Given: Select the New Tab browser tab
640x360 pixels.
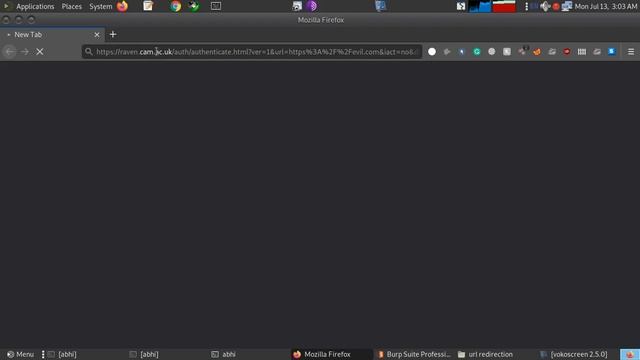Looking at the screenshot, I should click(52, 35).
